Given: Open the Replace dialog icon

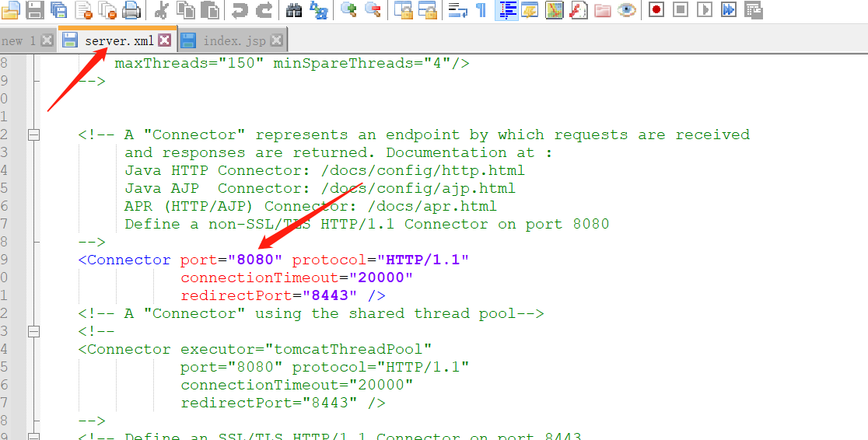Looking at the screenshot, I should pos(319,9).
